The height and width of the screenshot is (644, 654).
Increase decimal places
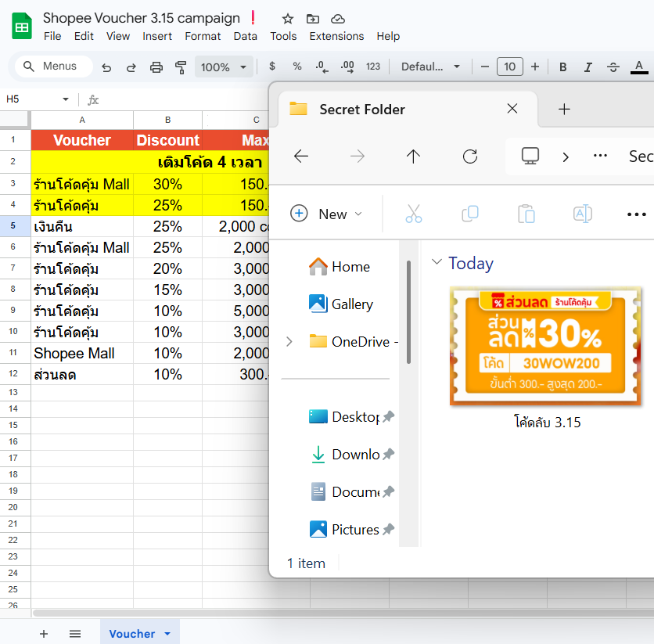347,67
